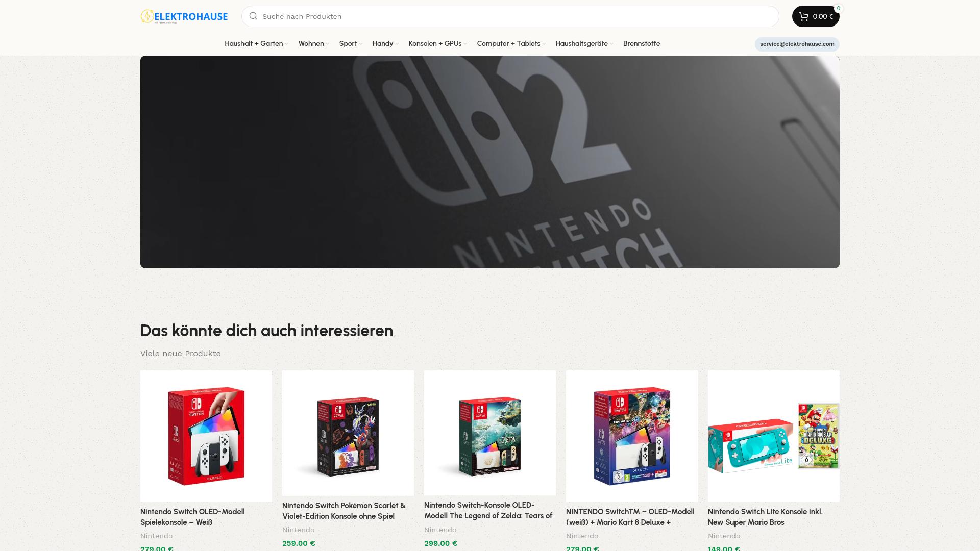Focus the Suche nach Produkten field
Viewport: 980px width, 551px height.
(x=510, y=16)
